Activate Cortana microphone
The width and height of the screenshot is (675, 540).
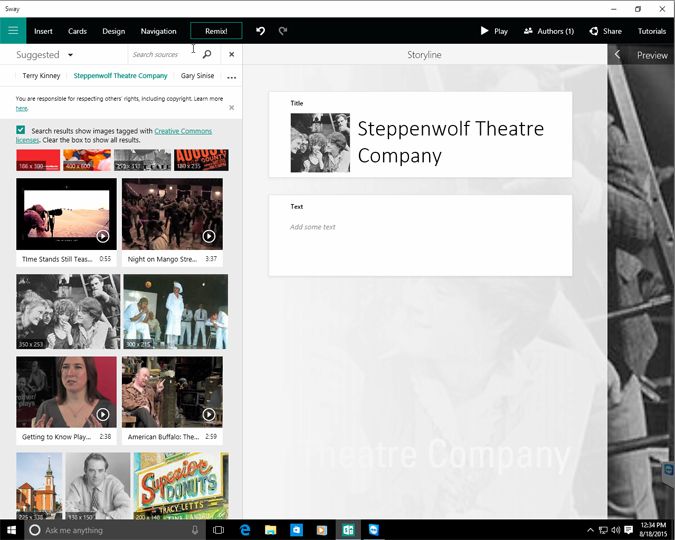pyautogui.click(x=195, y=530)
